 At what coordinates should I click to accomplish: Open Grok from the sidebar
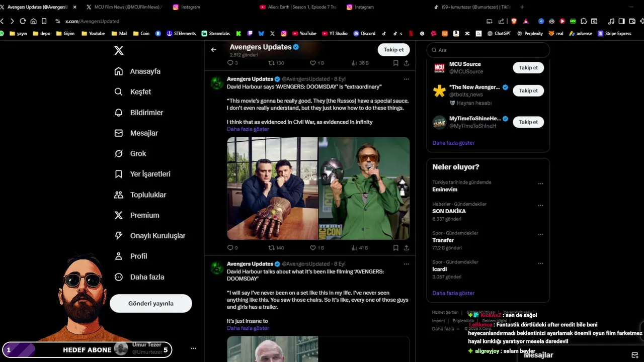[130, 154]
